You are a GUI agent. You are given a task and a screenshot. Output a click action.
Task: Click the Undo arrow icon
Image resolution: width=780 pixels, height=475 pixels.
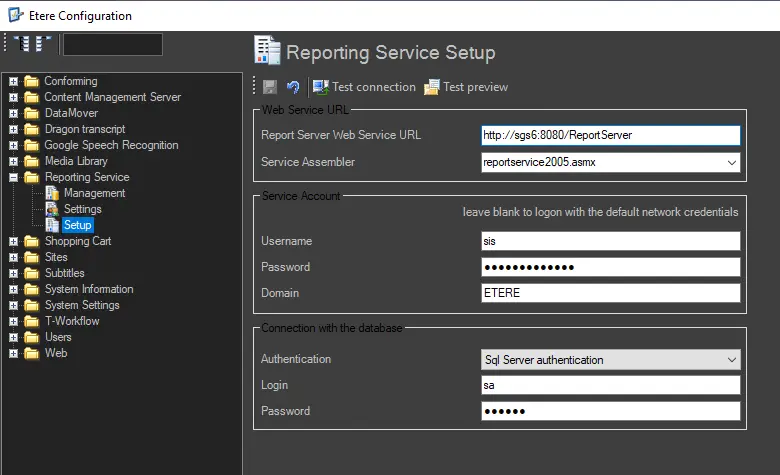(x=293, y=88)
